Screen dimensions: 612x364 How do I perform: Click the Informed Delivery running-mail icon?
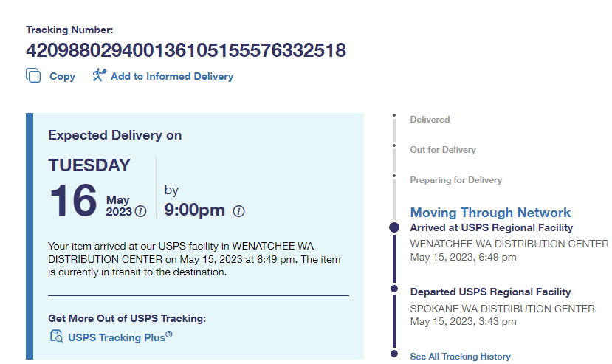click(100, 75)
